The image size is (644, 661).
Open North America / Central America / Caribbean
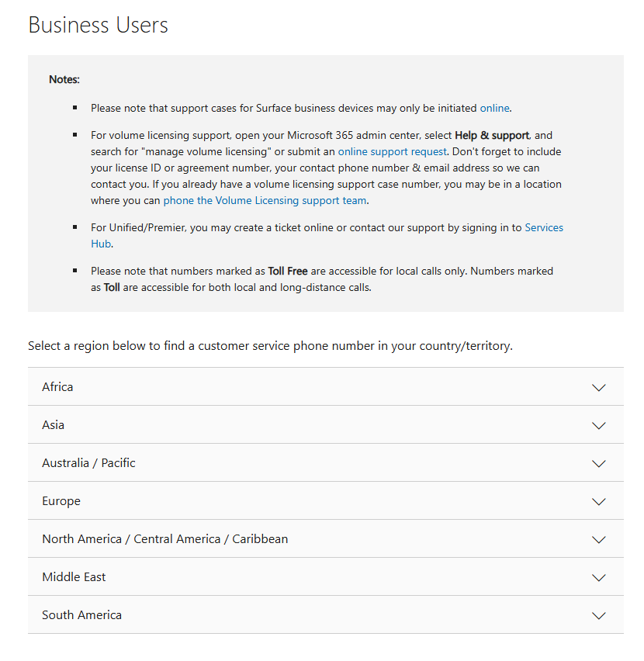point(164,538)
